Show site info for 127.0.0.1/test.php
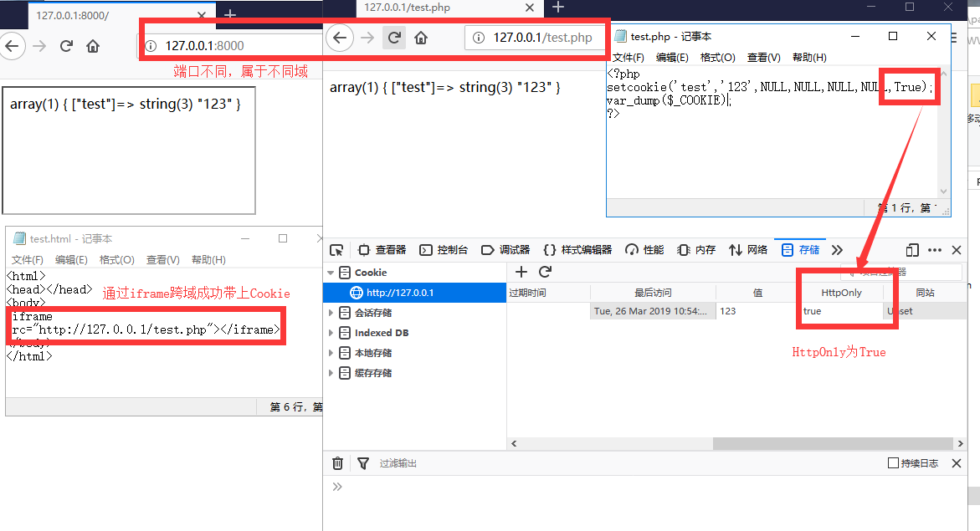This screenshot has width=980, height=531. tap(478, 38)
